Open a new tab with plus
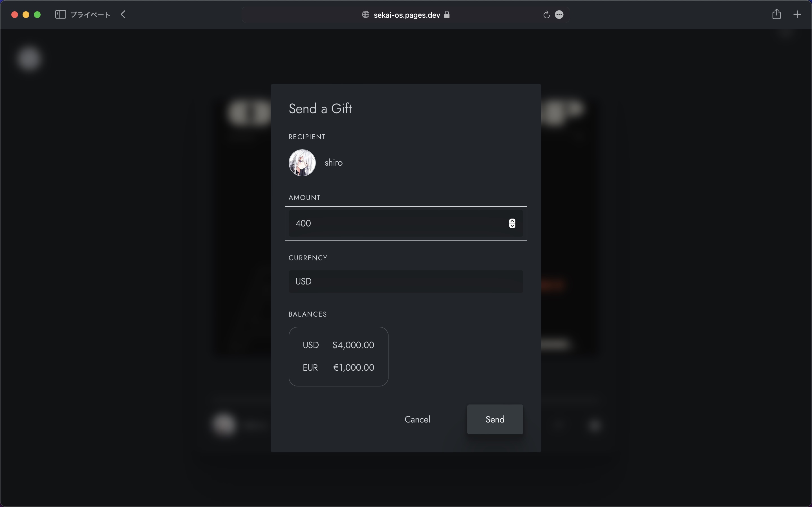 tap(797, 14)
